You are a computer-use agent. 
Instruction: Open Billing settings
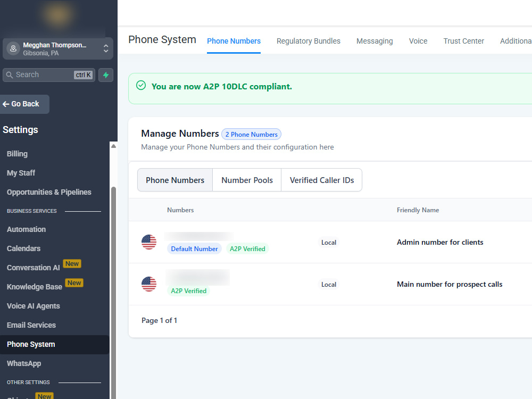pyautogui.click(x=18, y=154)
